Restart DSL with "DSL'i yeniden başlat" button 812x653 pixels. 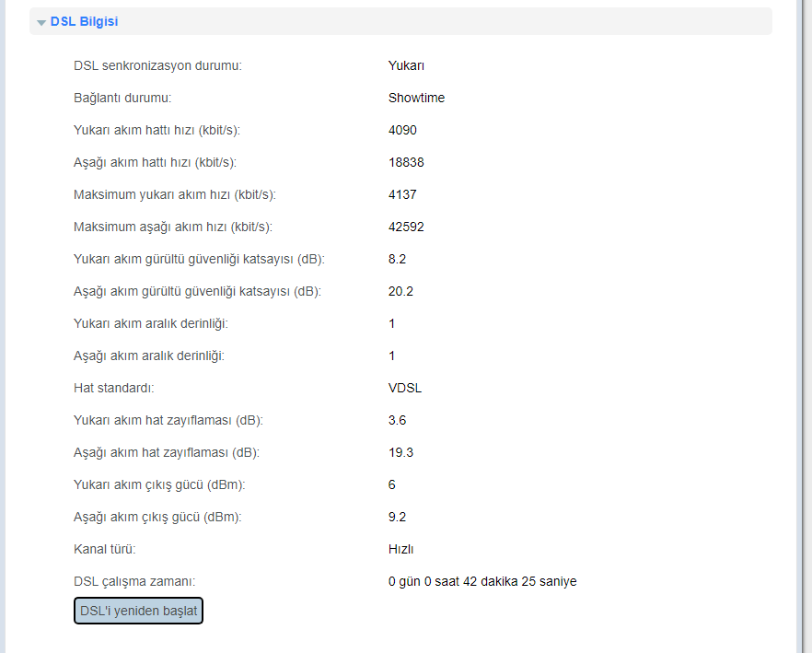point(138,611)
